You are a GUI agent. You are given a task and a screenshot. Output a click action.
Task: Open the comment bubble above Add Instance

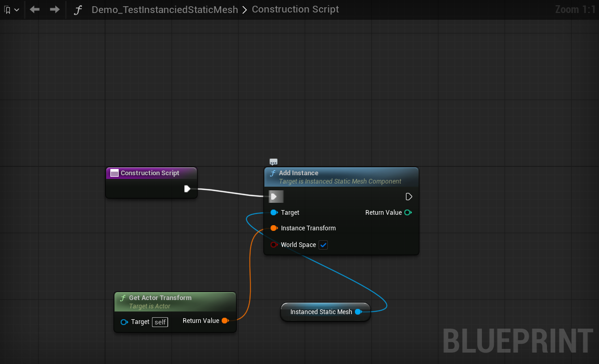point(274,162)
